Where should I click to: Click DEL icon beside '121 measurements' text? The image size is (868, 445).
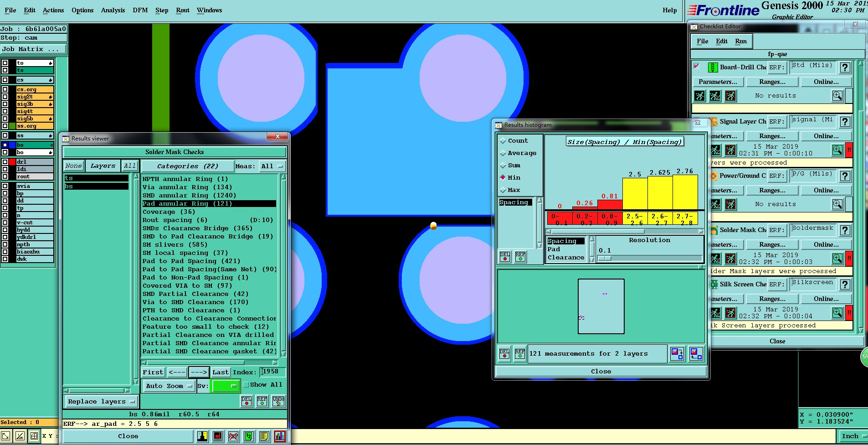(x=504, y=354)
